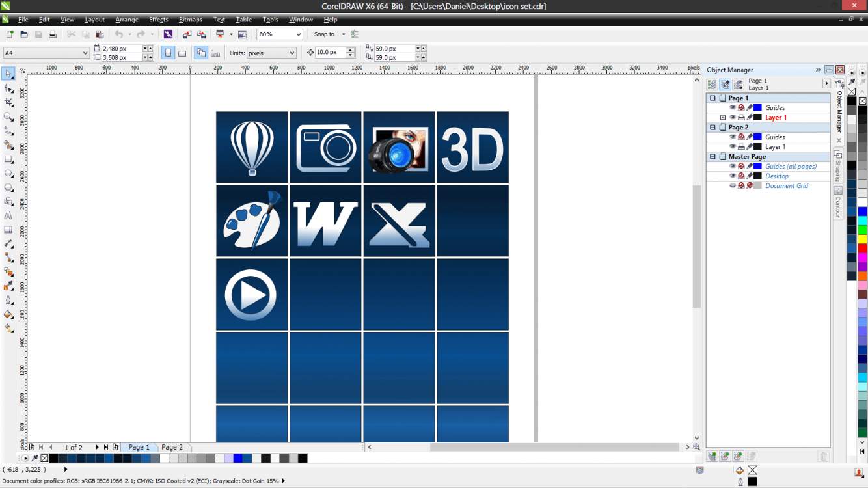868x488 pixels.
Task: Open the Units pixels dropdown
Action: (x=292, y=53)
